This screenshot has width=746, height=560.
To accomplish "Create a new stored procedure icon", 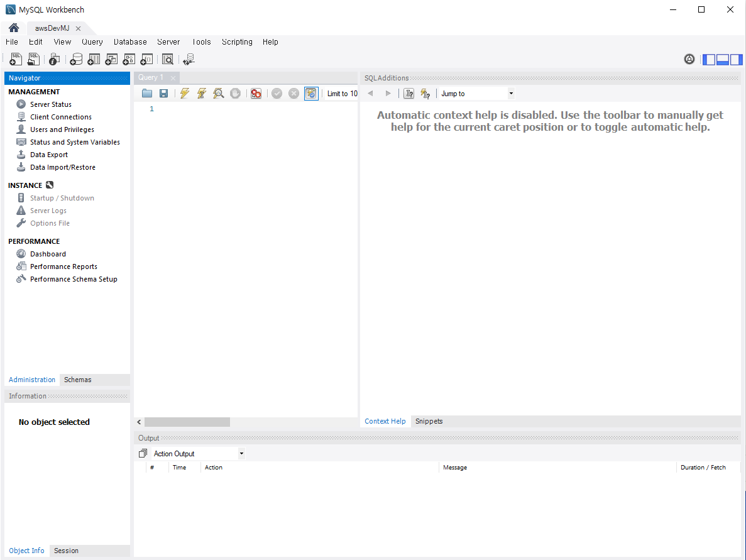I will (129, 59).
